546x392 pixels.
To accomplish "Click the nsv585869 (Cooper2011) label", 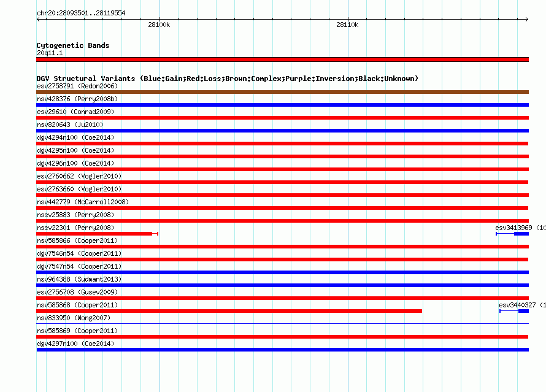I will 77,331.
